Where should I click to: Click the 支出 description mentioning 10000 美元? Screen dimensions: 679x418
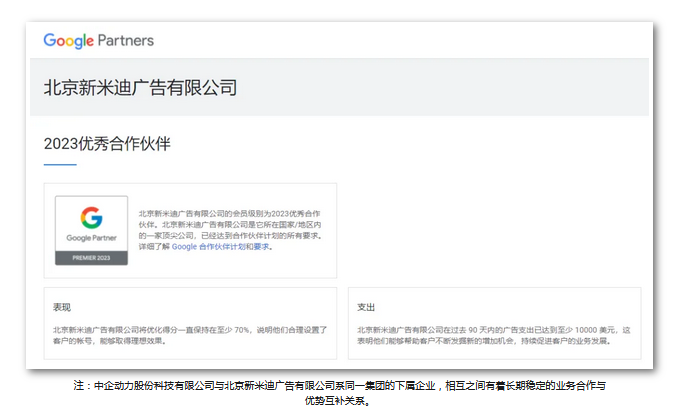coord(494,335)
